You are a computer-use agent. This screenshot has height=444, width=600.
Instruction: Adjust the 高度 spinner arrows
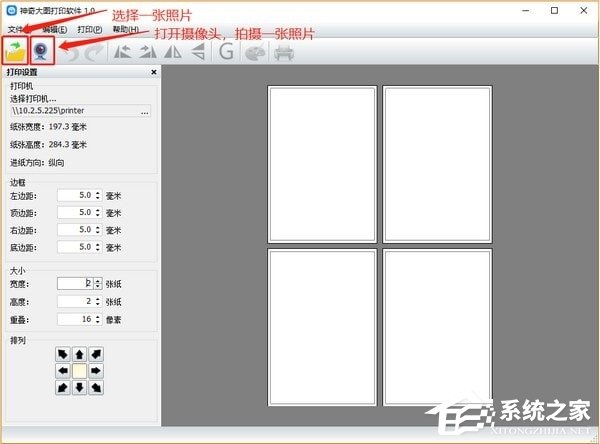pos(98,301)
